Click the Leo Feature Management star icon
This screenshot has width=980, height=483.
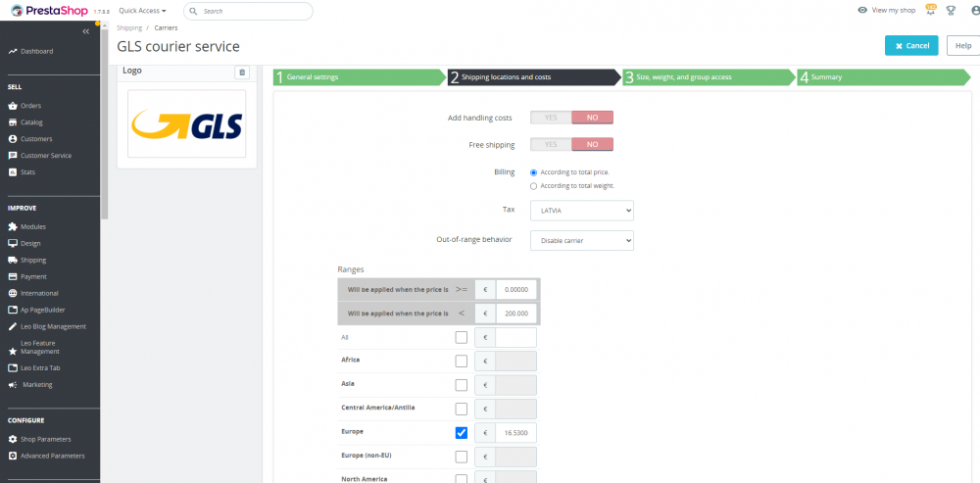13,352
